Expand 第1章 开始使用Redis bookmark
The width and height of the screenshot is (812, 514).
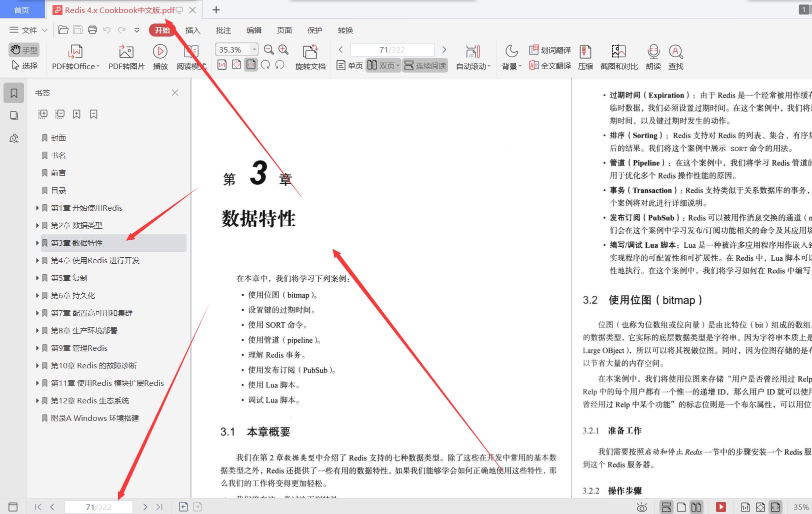point(37,208)
